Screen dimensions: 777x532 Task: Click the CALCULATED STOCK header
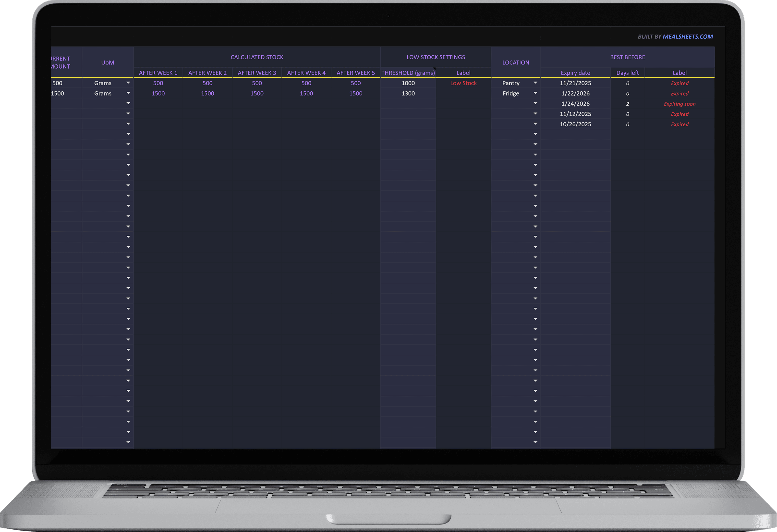click(257, 57)
